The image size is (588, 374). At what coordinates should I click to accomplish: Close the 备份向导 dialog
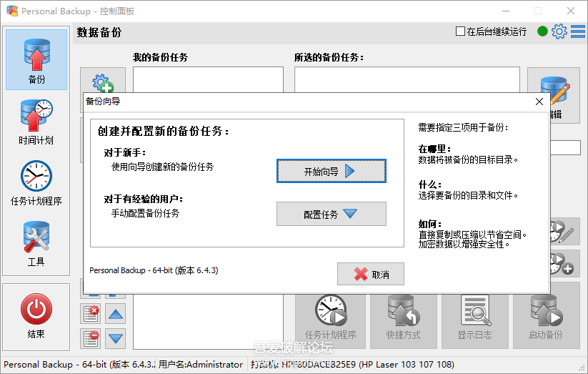click(539, 102)
